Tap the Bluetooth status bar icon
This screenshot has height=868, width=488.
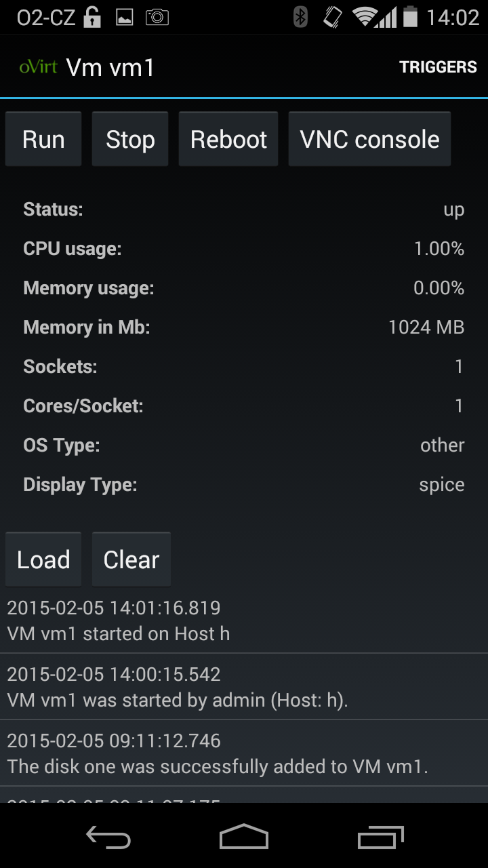pos(300,18)
